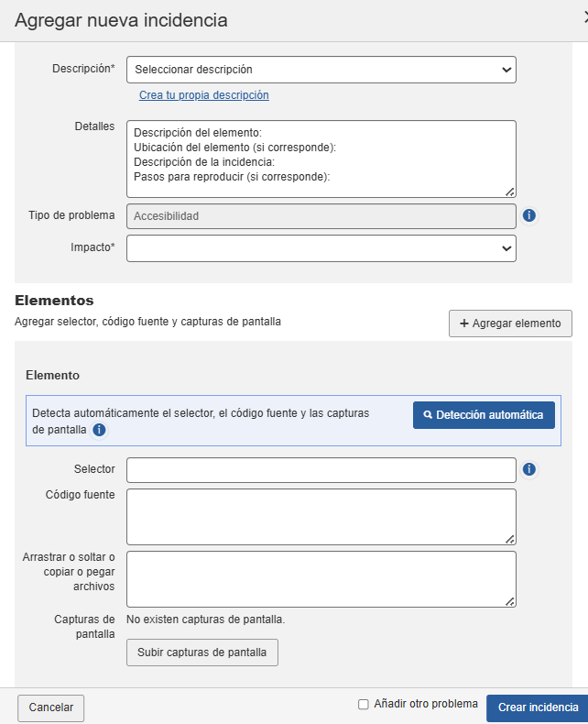Open 'Crea tu propia descripción' link
588x724 pixels.
[204, 95]
